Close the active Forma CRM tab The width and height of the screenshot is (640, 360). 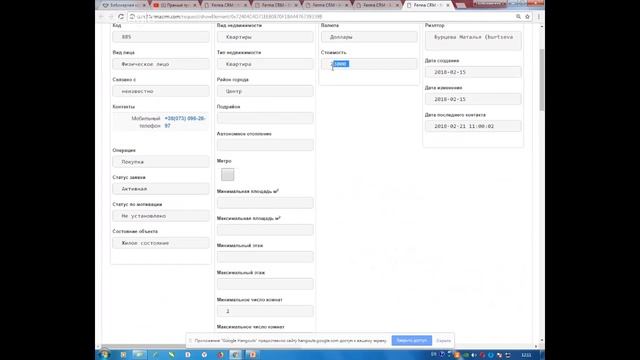tap(448, 5)
